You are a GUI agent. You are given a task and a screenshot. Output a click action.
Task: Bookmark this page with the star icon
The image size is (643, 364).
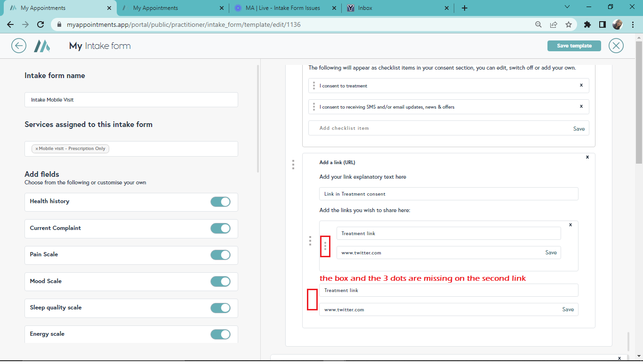tap(569, 24)
